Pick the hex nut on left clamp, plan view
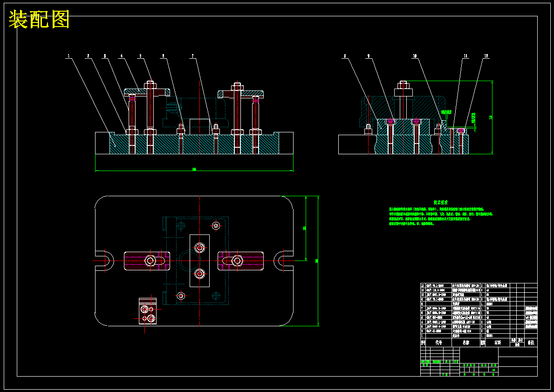Image resolution: width=554 pixels, height=392 pixels. pos(150,261)
